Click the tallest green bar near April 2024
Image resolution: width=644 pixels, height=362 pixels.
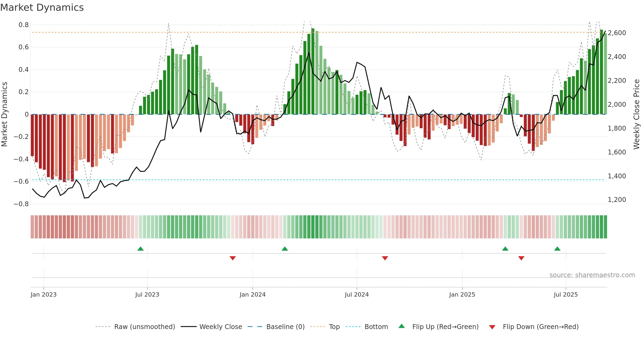point(313,71)
